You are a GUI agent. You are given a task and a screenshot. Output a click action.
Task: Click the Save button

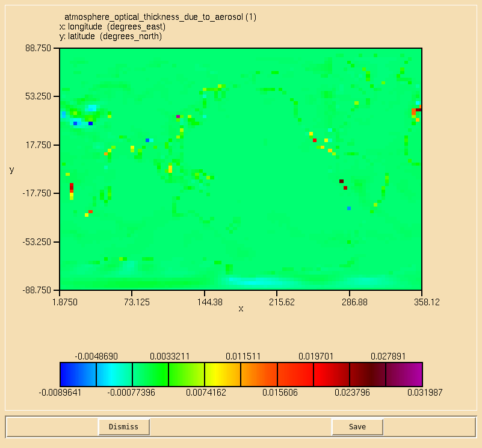click(357, 427)
